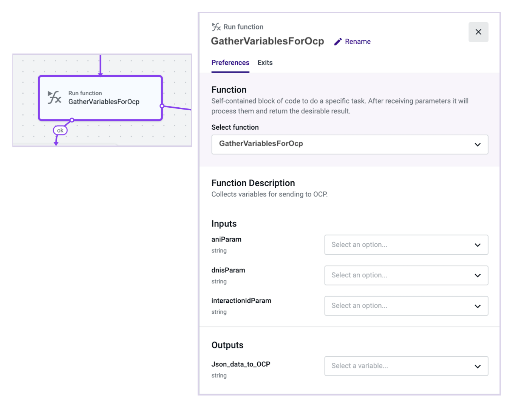
Task: Open the Json_data_to_OCP output variable dropdown
Action: (x=406, y=366)
